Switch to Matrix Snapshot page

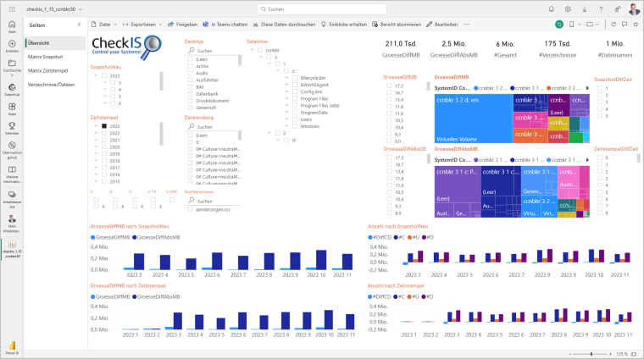click(x=47, y=56)
